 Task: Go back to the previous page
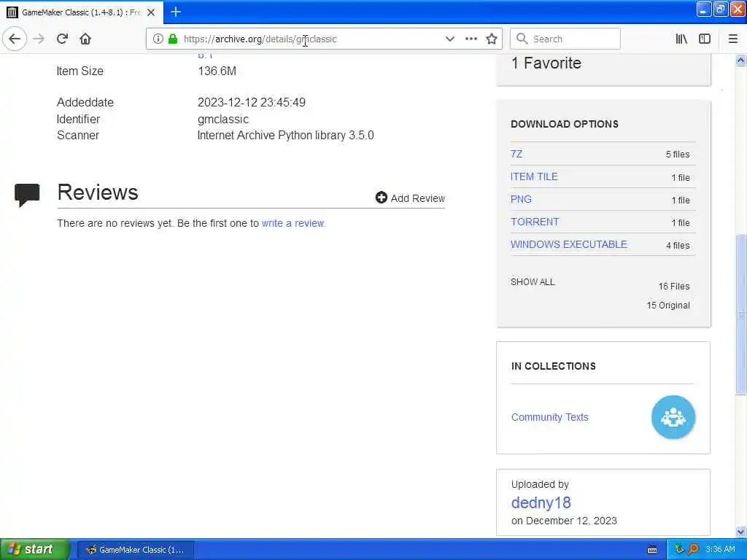(x=15, y=39)
